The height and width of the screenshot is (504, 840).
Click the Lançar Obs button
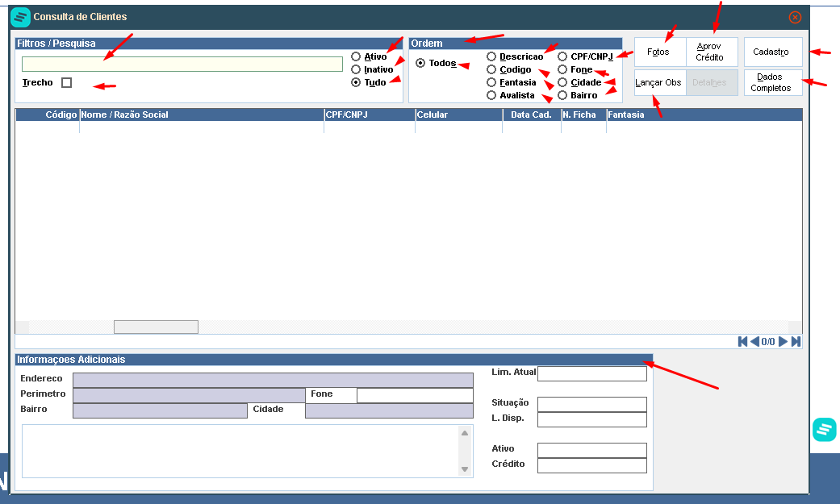pyautogui.click(x=660, y=82)
